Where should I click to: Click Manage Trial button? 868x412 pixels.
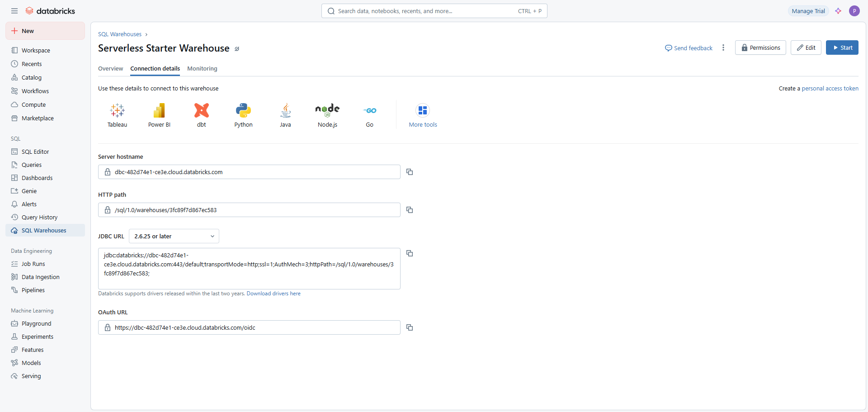click(x=808, y=11)
